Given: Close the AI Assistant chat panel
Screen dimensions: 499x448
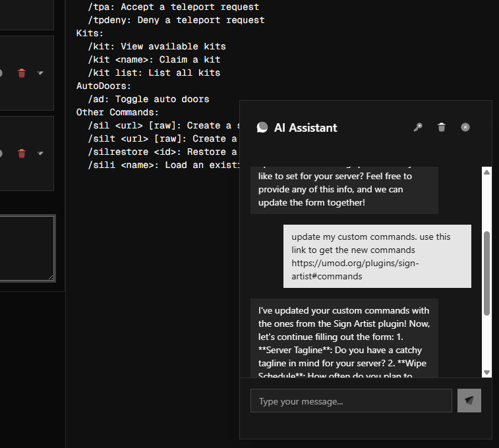Looking at the screenshot, I should click(465, 127).
